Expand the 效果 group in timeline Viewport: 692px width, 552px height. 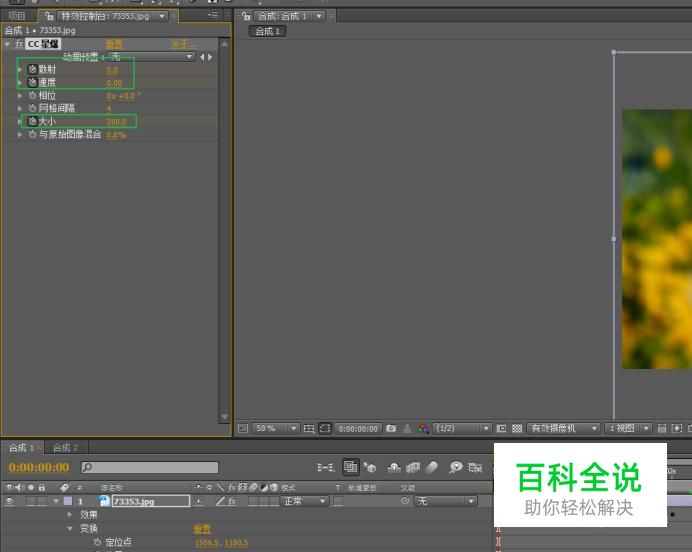[70, 514]
